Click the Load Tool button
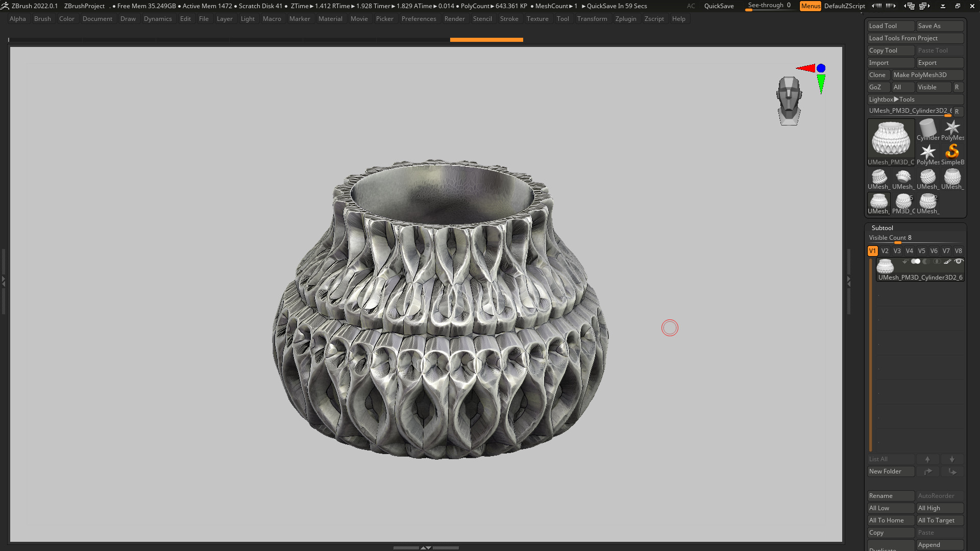 click(891, 26)
